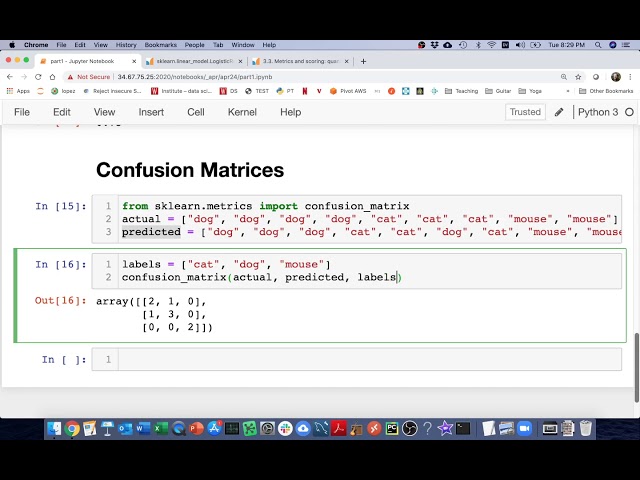
Task: Open the lopez bookmark
Action: click(63, 91)
